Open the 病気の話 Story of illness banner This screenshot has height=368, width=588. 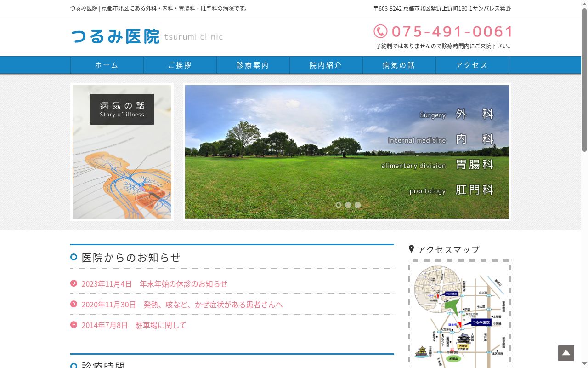122,152
